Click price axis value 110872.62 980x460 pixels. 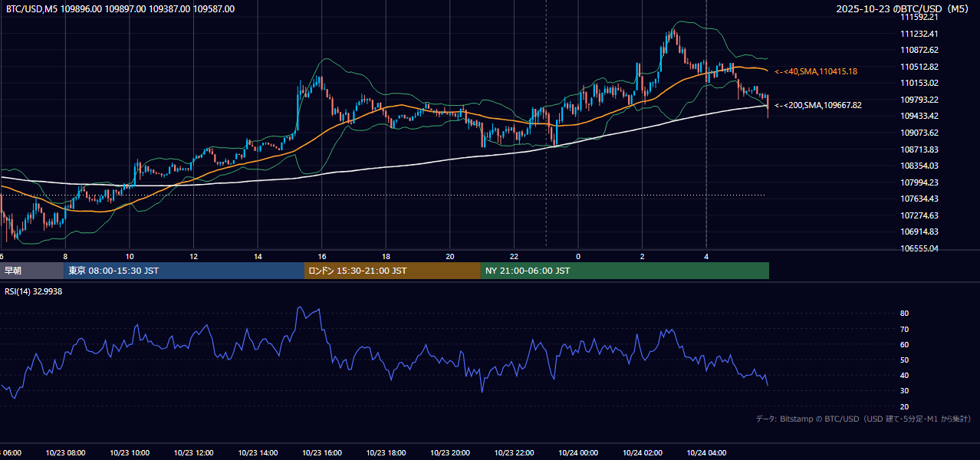coord(919,50)
